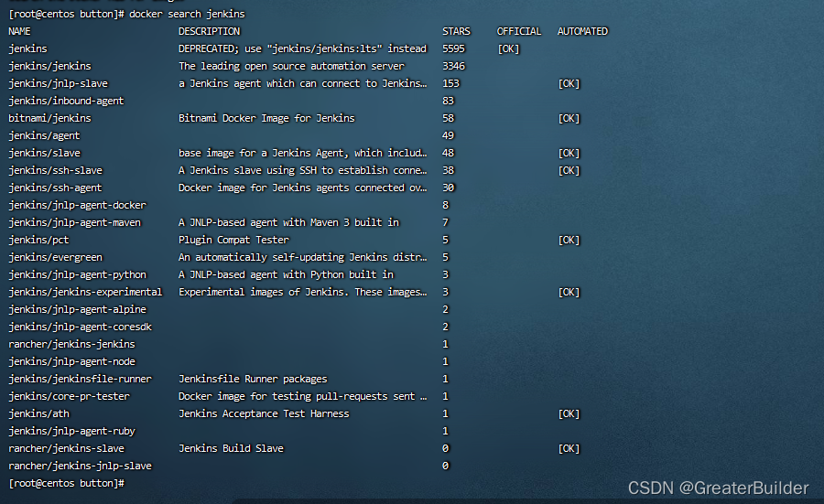
Task: Select the NAME column header
Action: 19,31
